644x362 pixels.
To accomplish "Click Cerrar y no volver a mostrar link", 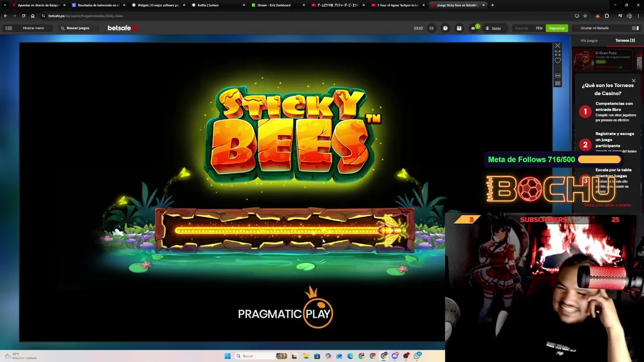I will click(608, 205).
